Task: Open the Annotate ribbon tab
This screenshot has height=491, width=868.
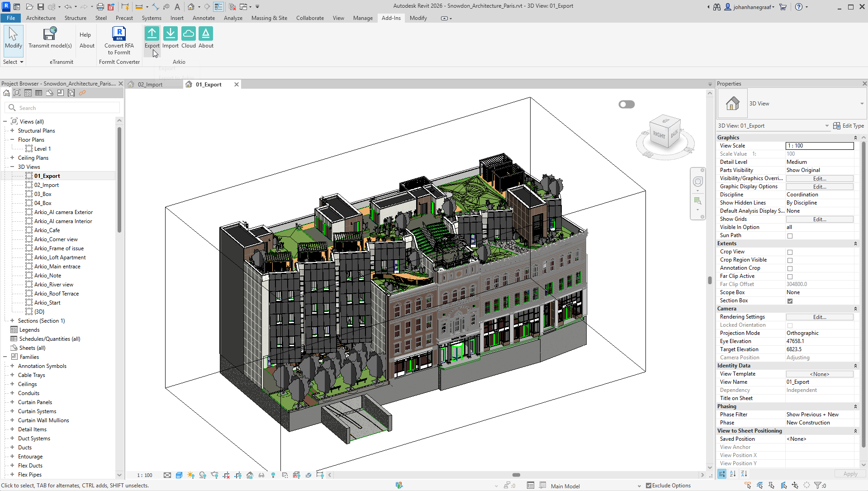Action: coord(204,18)
